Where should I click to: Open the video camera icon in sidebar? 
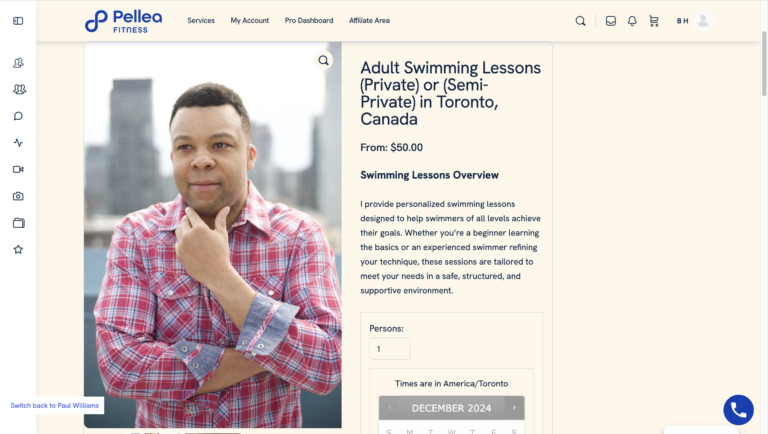18,169
